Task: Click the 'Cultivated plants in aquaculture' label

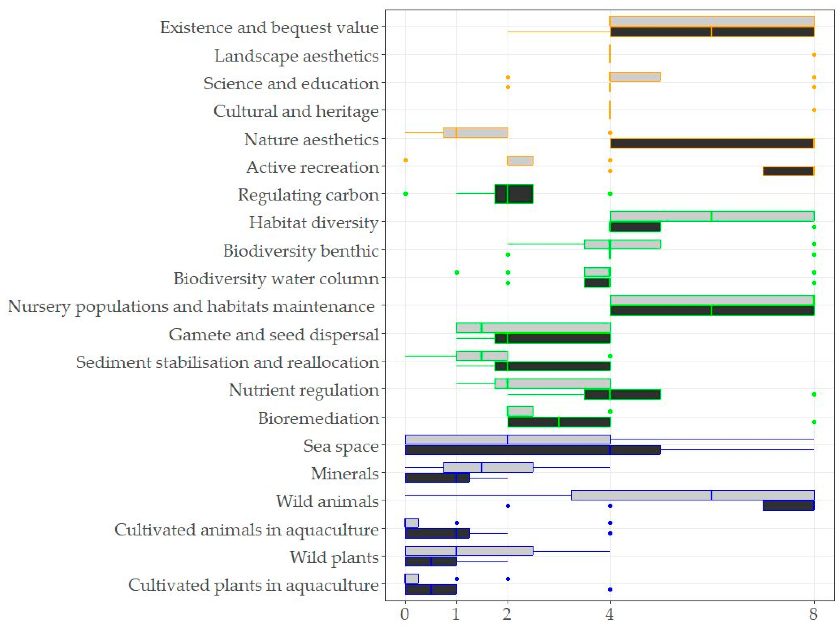Action: [253, 585]
